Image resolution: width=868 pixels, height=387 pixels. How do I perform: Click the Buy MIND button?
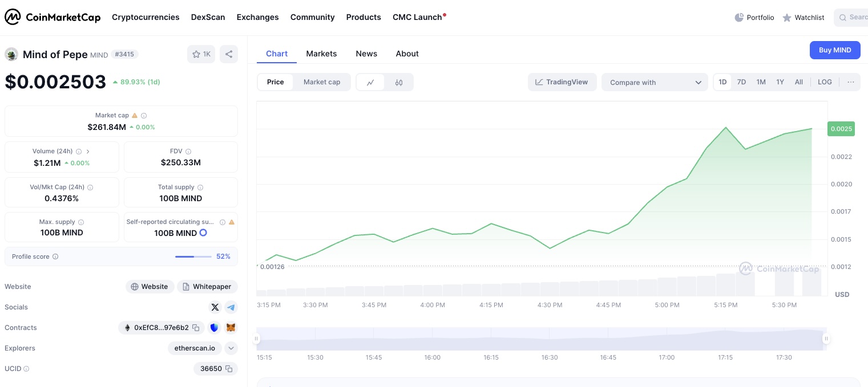(x=834, y=50)
